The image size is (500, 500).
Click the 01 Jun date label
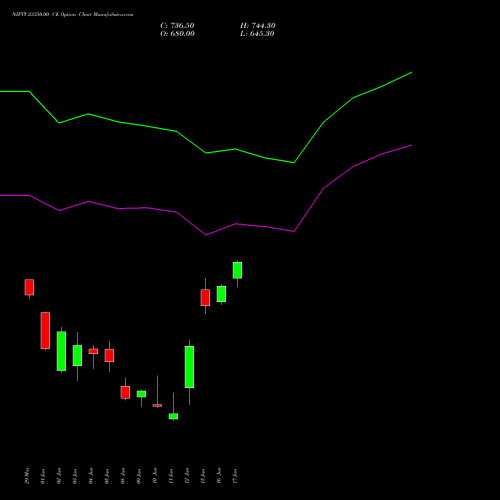43,476
